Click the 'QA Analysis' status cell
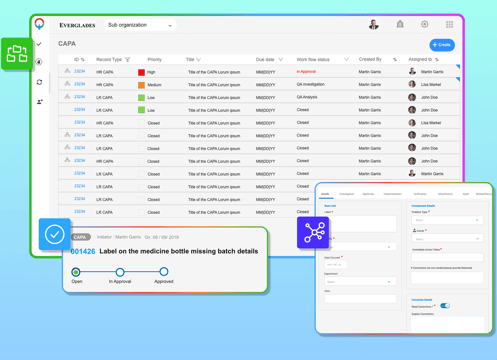 point(307,97)
